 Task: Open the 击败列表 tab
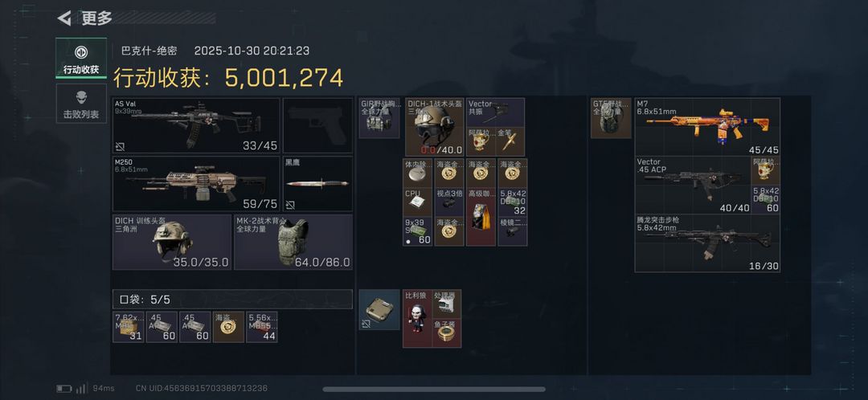tap(81, 104)
